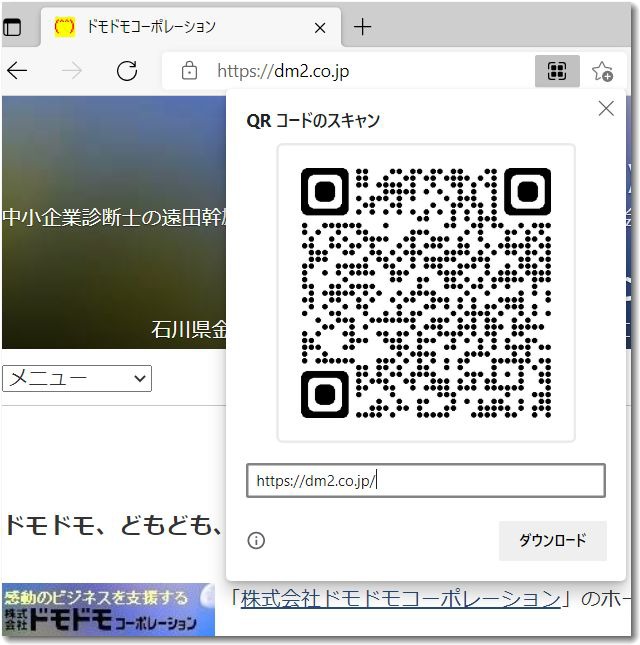
Task: Open a new tab with the plus button
Action: [362, 27]
